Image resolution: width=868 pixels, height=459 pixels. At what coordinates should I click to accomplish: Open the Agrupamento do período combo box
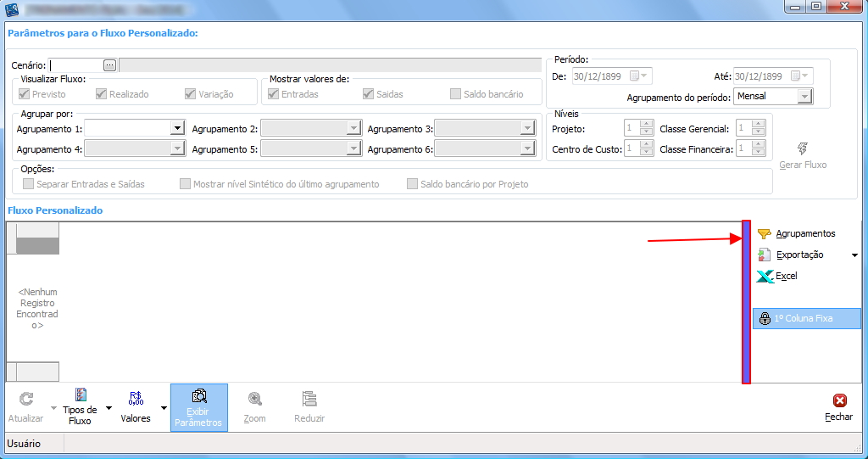point(804,97)
